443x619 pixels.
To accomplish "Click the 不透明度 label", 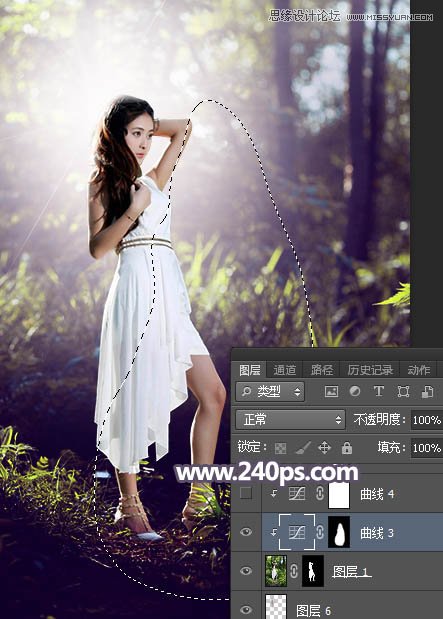I will point(379,420).
